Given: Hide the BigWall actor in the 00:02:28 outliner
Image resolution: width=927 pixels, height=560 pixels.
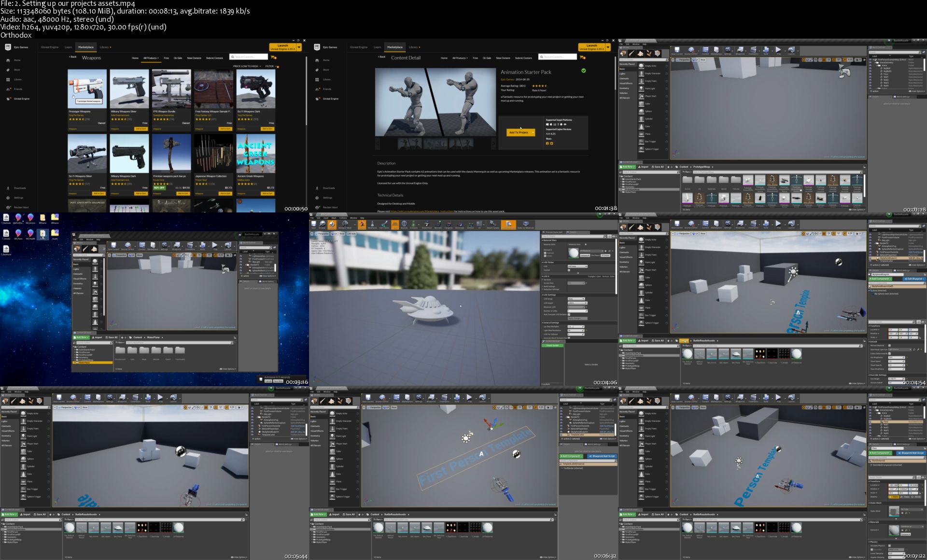Looking at the screenshot, I should click(x=871, y=69).
